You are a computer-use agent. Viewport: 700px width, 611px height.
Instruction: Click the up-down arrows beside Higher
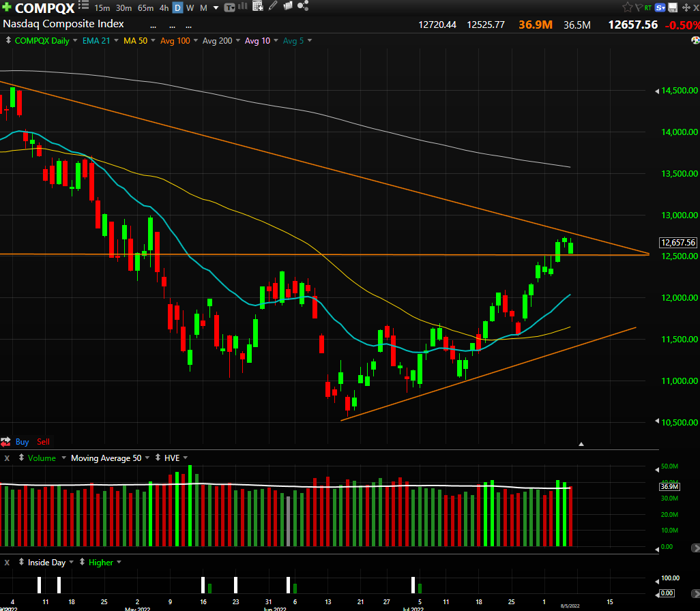tap(82, 562)
